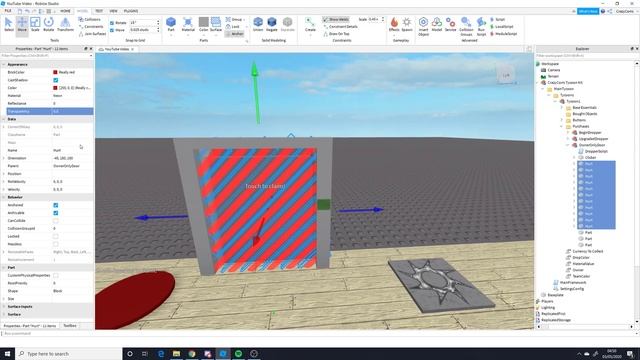Open the Toolbox tab at bottom
This screenshot has width=640, height=360.
70,326
